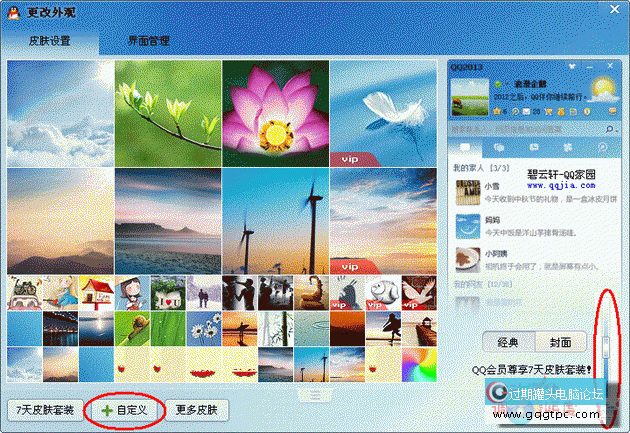Screen dimensions: 630x433
Task: Select the blue sky clouds skin
Action: (x=60, y=112)
